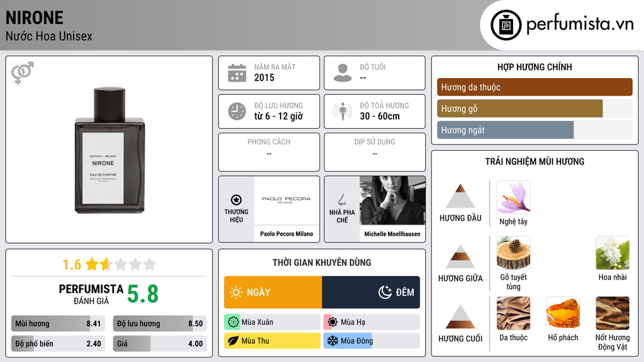
Task: Select the Hương ngát accord bar
Action: (535, 130)
